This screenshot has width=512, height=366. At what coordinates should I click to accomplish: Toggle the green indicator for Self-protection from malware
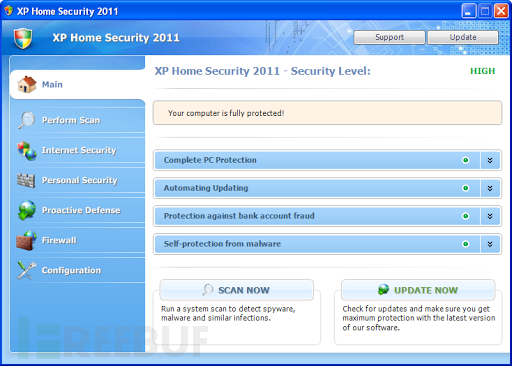(465, 244)
